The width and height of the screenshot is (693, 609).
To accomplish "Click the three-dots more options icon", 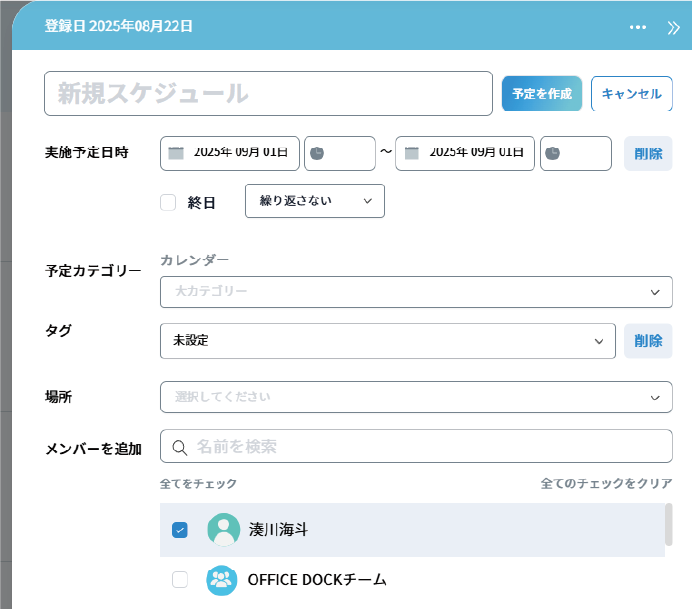I will pos(638,27).
